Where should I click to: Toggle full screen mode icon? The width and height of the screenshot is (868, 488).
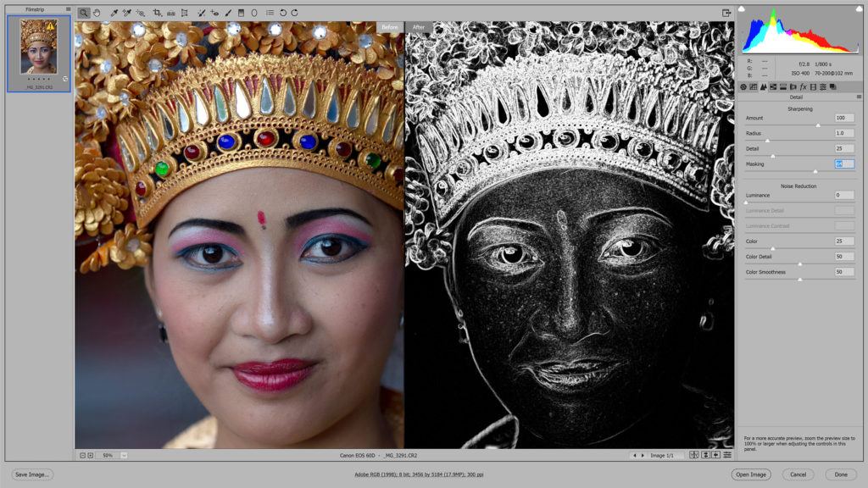pyautogui.click(x=726, y=13)
